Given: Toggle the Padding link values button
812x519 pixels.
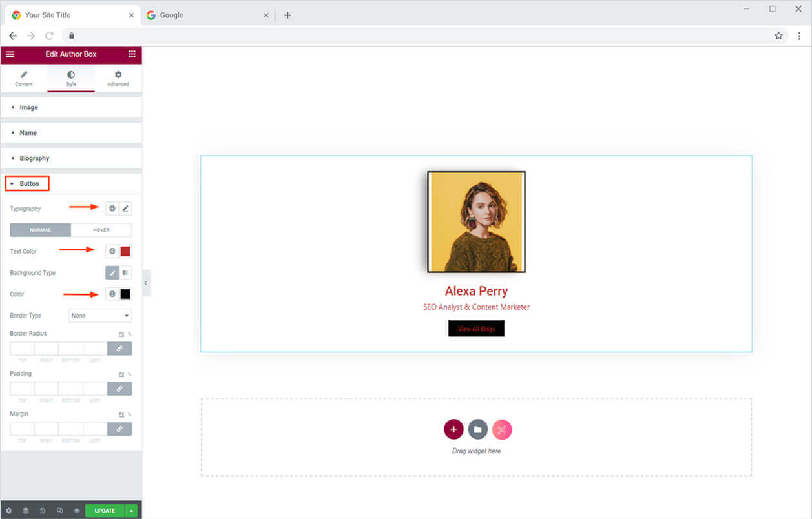Looking at the screenshot, I should (x=120, y=389).
